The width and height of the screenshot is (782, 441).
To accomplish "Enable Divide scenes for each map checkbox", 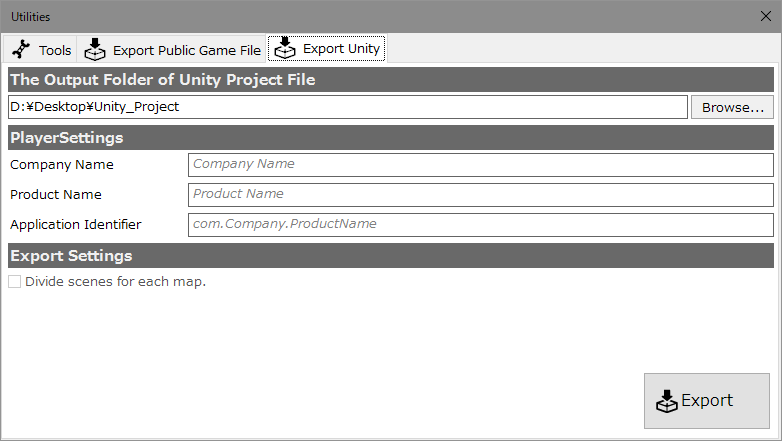I will [x=14, y=282].
